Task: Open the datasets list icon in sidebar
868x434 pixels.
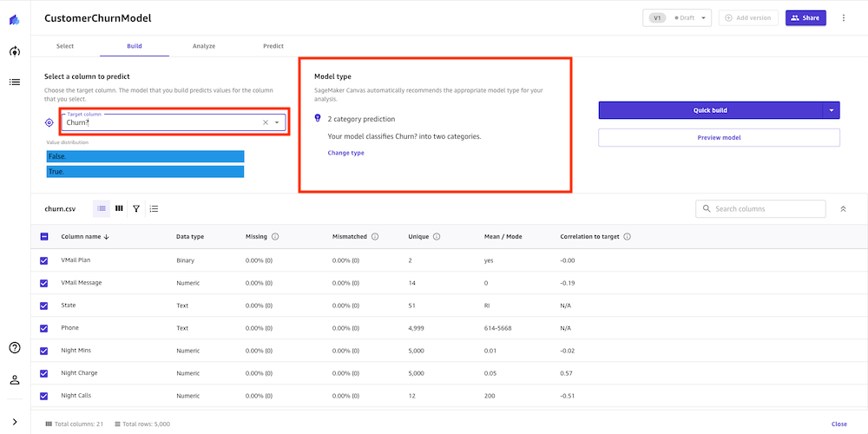Action: [x=15, y=82]
